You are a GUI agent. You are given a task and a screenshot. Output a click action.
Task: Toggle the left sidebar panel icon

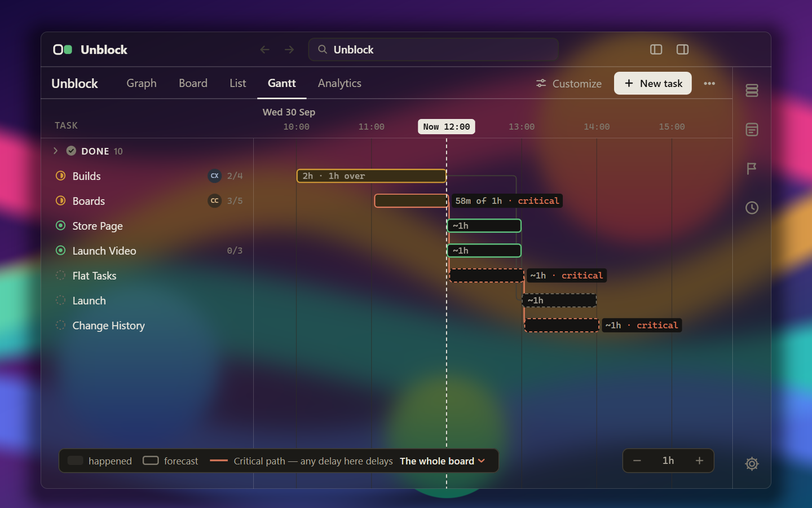point(656,50)
